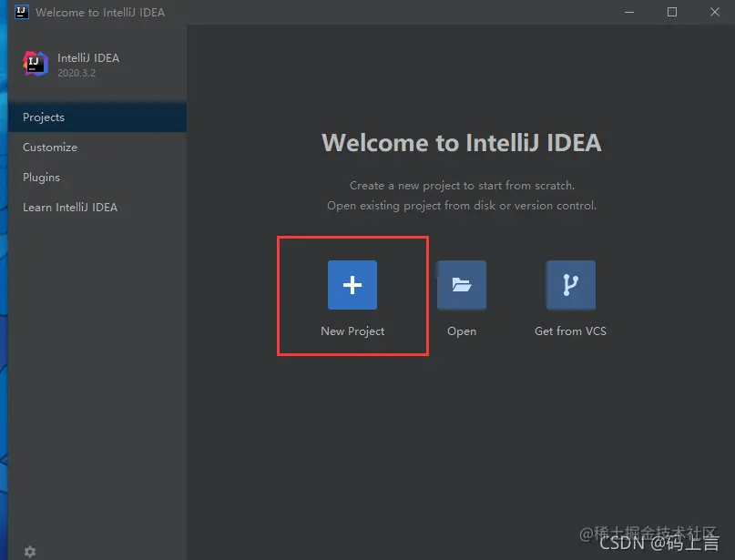Image resolution: width=735 pixels, height=560 pixels.
Task: Maximize the Welcome to IntelliJ IDEA window
Action: coord(672,12)
